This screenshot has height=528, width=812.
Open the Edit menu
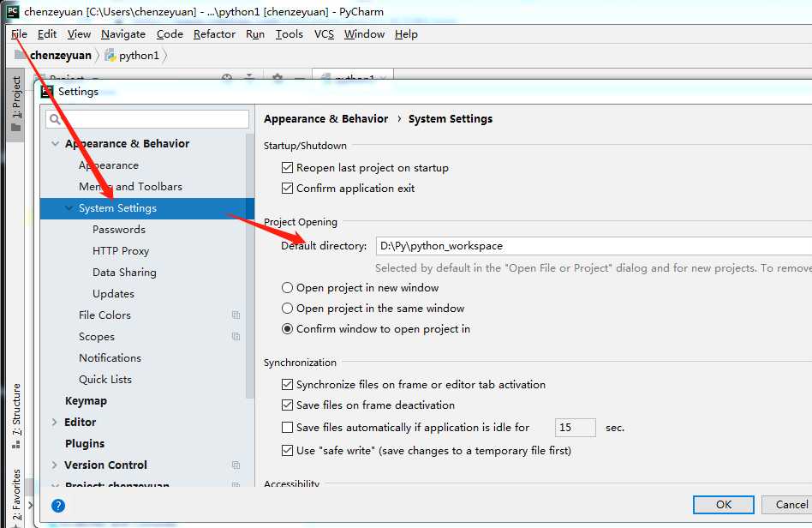[x=47, y=34]
